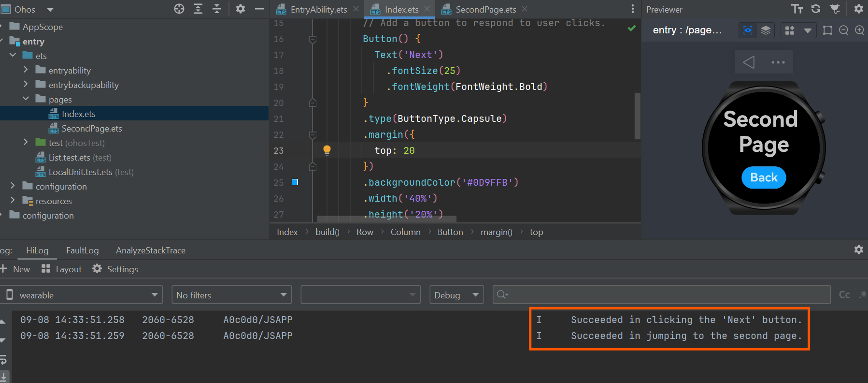Click the New button in the log toolbar
The height and width of the screenshot is (383, 868).
pyautogui.click(x=15, y=269)
